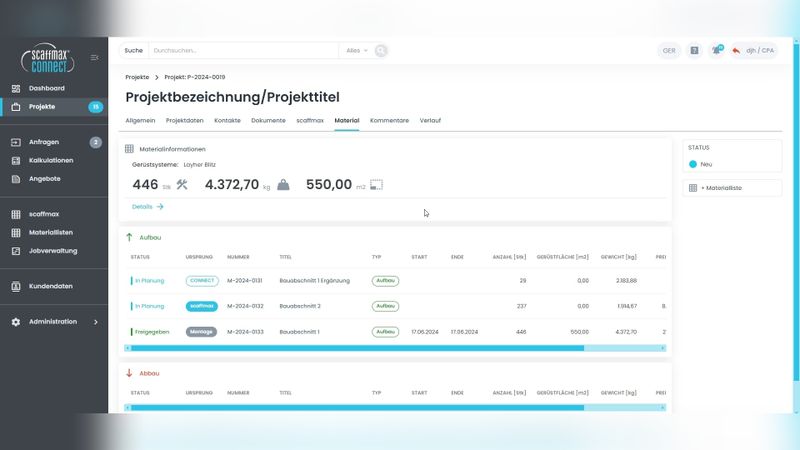Screen dimensions: 800x450
Task: Open the notifications bell icon
Action: 716,50
